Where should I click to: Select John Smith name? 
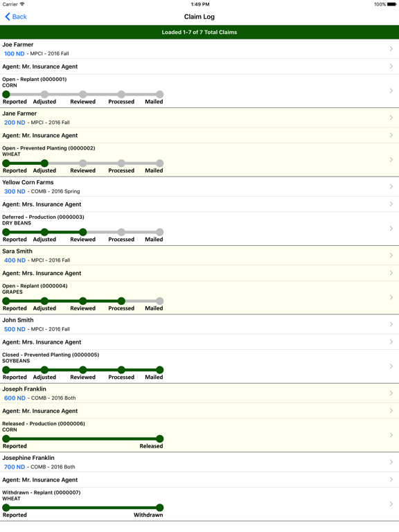[18, 320]
